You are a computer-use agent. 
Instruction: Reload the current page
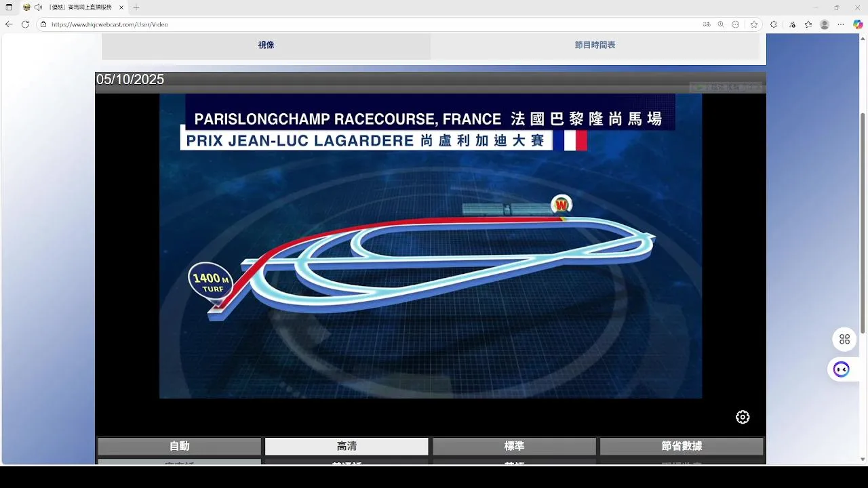tap(25, 24)
